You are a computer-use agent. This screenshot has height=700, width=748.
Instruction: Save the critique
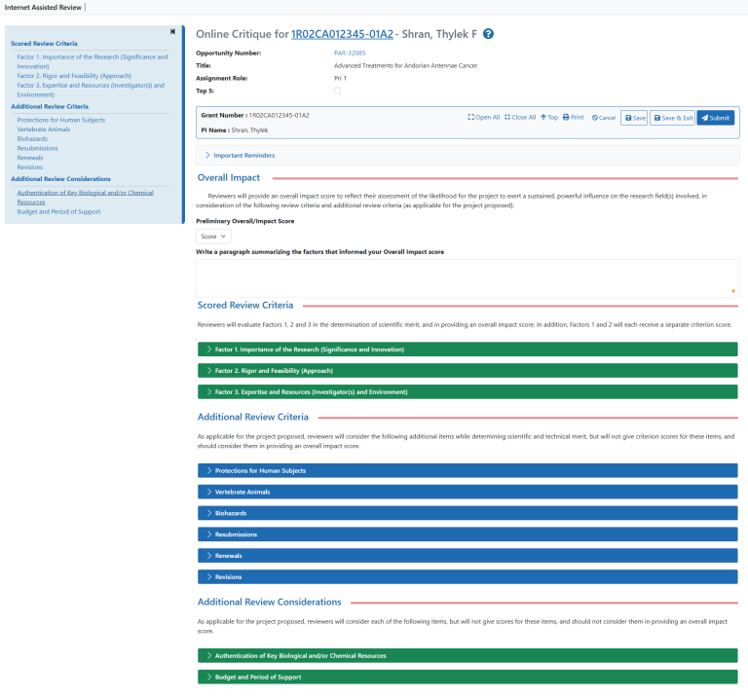coord(634,118)
